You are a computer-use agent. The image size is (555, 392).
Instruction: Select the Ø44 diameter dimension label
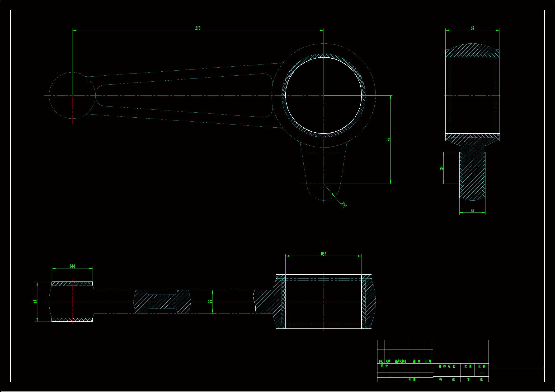(x=72, y=266)
